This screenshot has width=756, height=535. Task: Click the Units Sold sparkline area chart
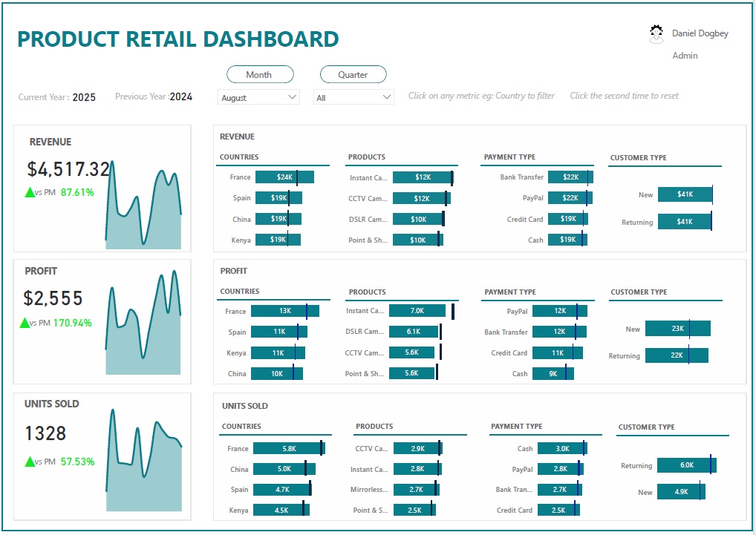click(143, 460)
